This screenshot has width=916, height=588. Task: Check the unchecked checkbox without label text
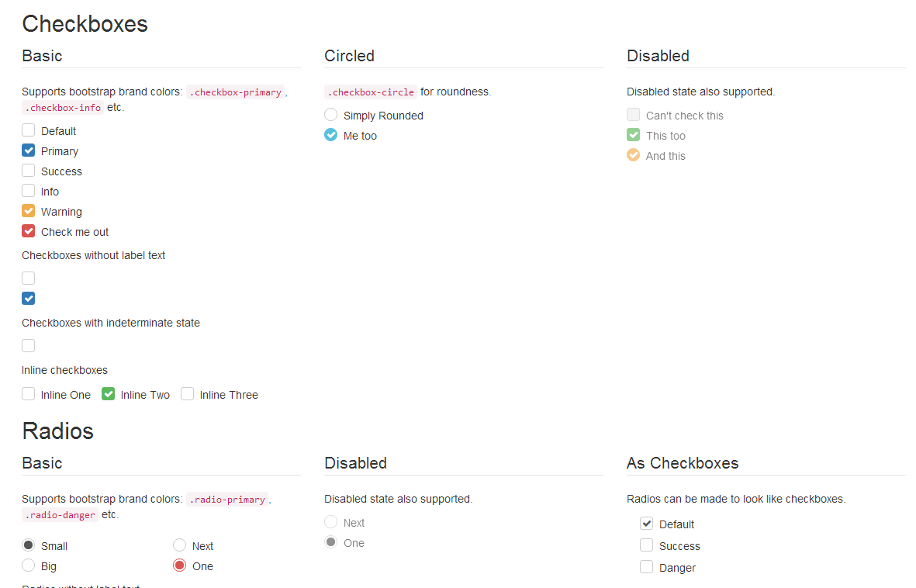[28, 278]
